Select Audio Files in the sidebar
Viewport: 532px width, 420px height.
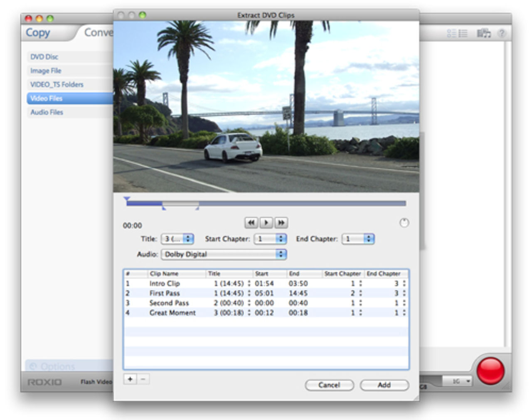tap(47, 112)
